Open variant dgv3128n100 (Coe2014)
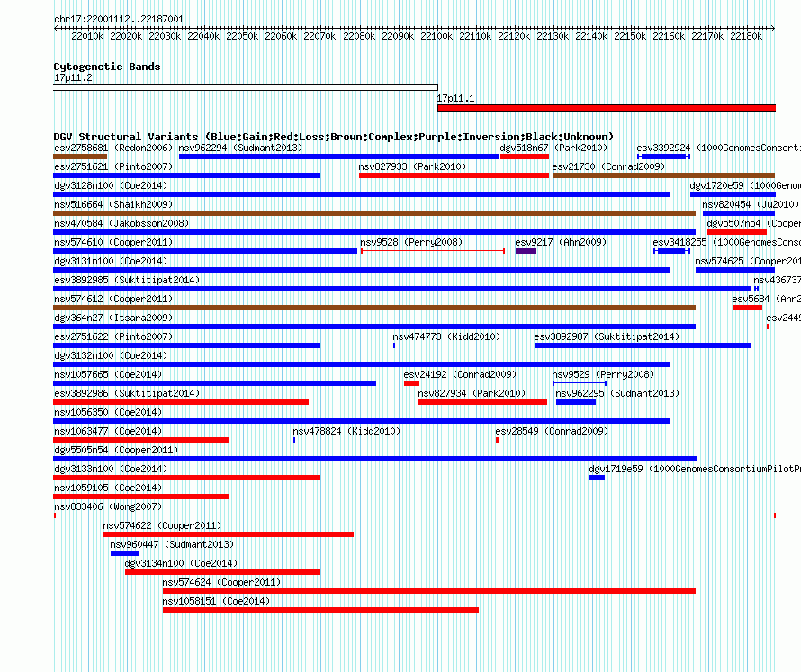Viewport: 801px width, 672px height. 111,186
